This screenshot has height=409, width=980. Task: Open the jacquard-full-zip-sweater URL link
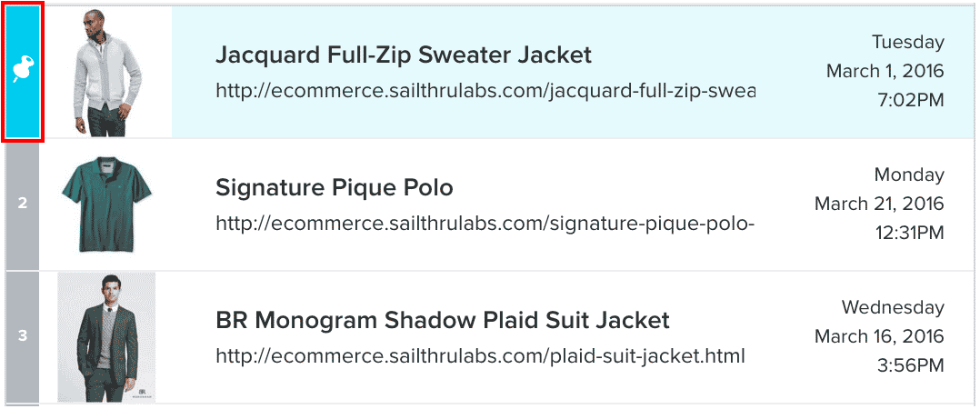pos(485,91)
